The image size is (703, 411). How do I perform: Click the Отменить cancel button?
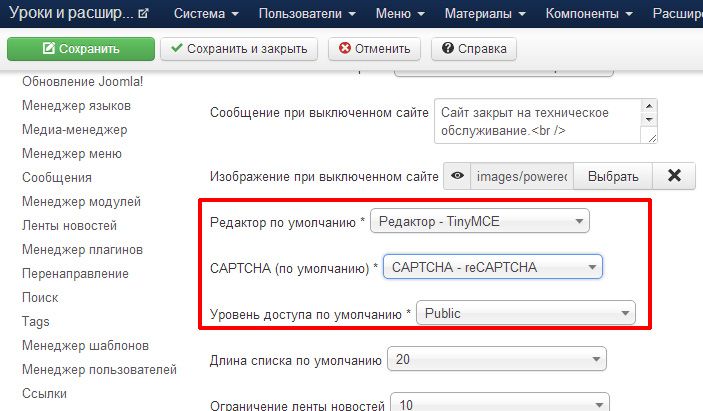[x=375, y=49]
